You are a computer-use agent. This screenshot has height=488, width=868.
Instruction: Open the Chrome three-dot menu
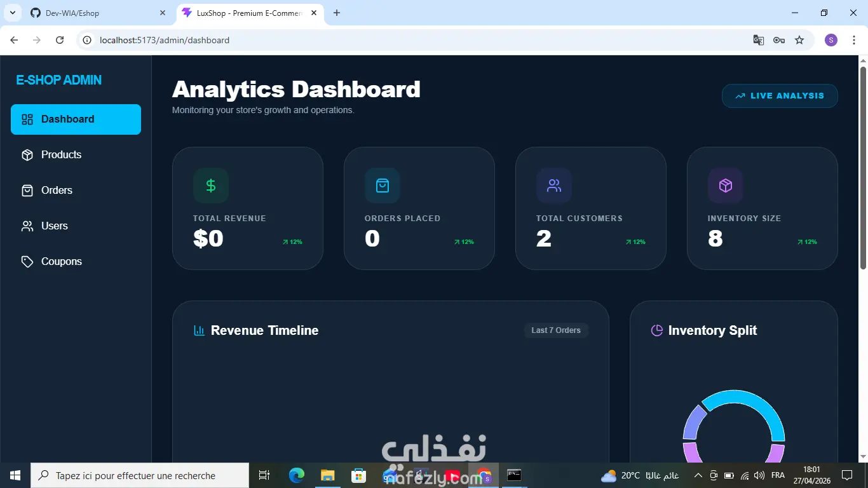click(853, 40)
